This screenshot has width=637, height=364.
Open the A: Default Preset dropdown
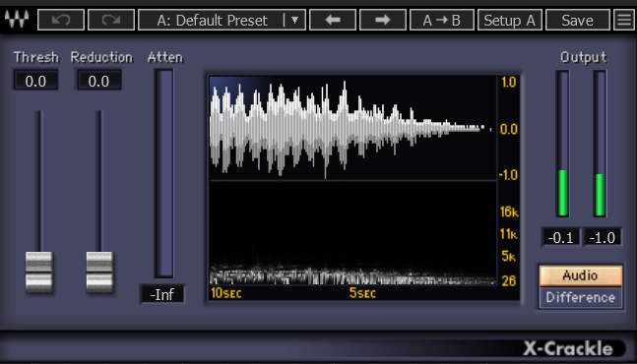[x=222, y=20]
